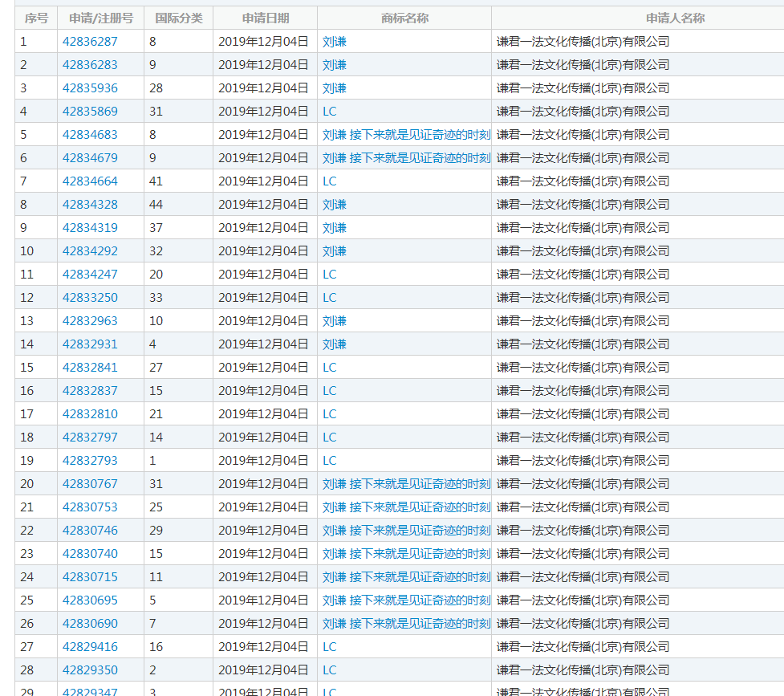Click trademark LC in row 15
The width and height of the screenshot is (784, 696).
(x=330, y=367)
